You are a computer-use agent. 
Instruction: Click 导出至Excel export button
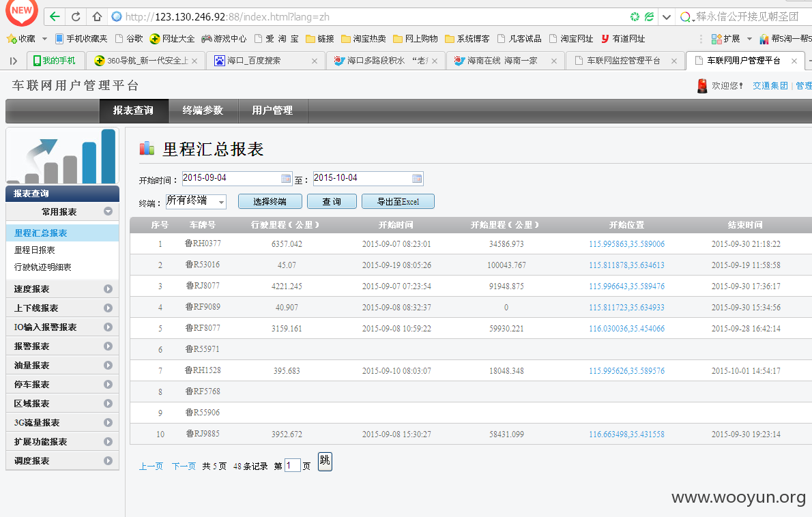coord(398,201)
